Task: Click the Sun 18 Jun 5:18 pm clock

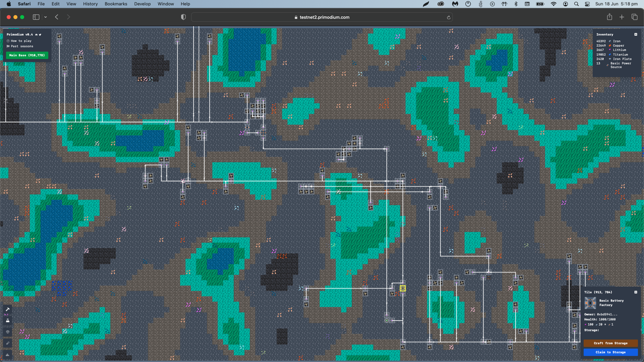Action: pos(617,4)
